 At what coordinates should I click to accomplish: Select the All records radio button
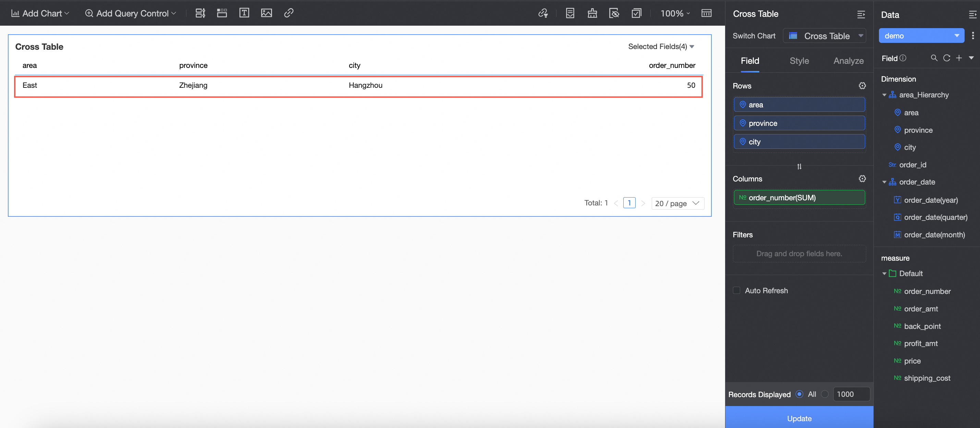[x=799, y=394]
